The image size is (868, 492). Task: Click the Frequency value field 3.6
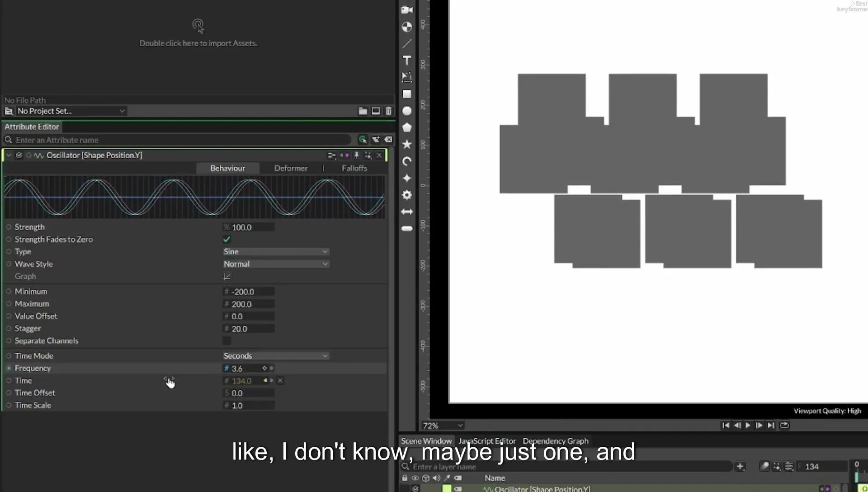coord(244,369)
